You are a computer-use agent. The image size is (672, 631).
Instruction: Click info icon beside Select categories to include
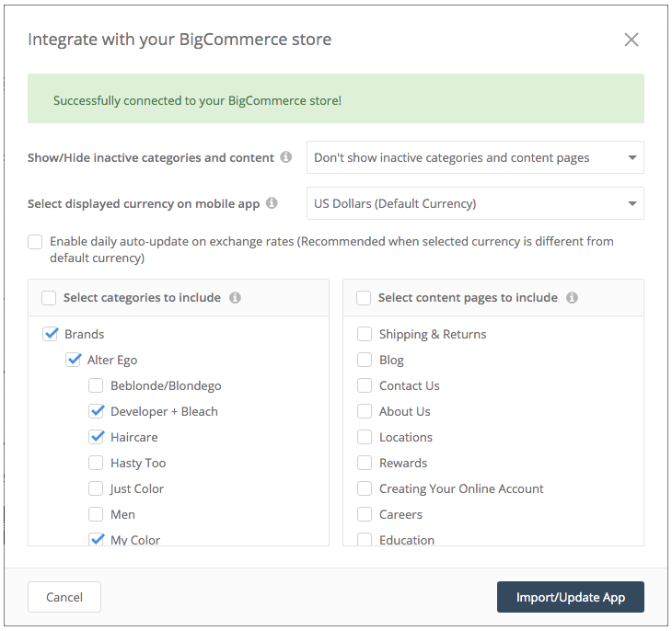[235, 297]
